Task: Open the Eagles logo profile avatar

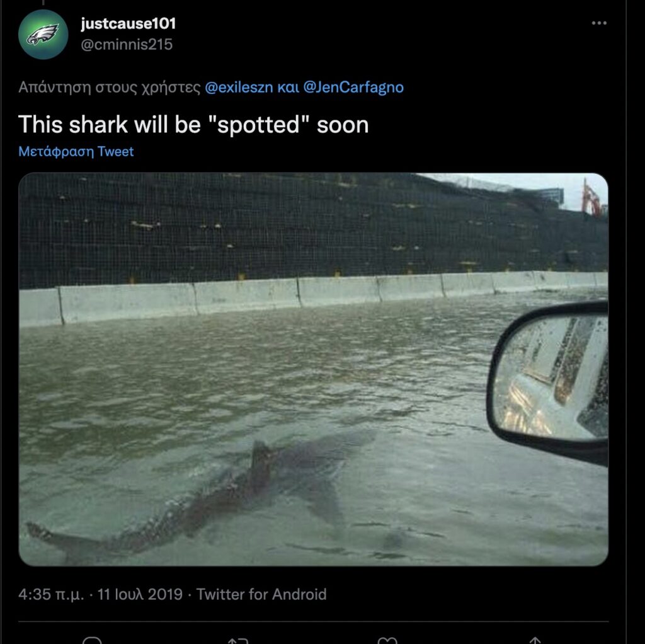Action: tap(43, 34)
